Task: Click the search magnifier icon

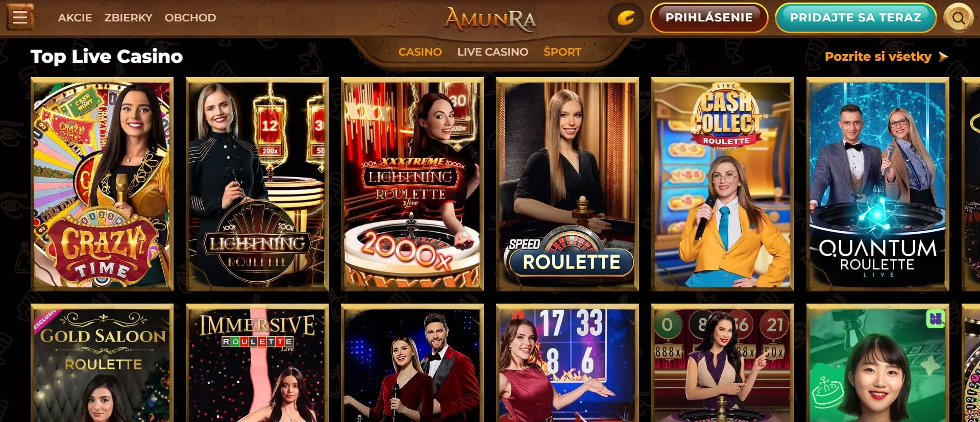Action: pos(959,18)
